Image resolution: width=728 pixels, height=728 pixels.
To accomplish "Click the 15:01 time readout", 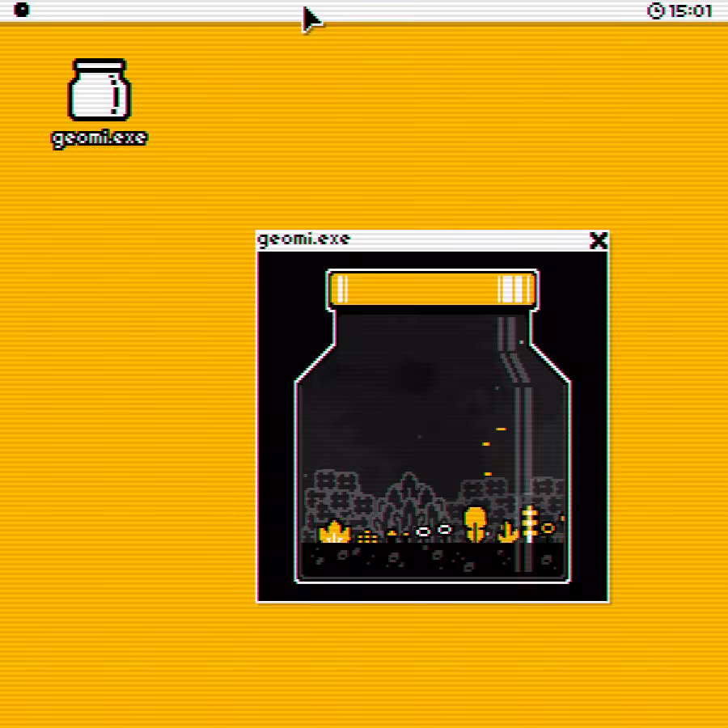I will (x=691, y=11).
